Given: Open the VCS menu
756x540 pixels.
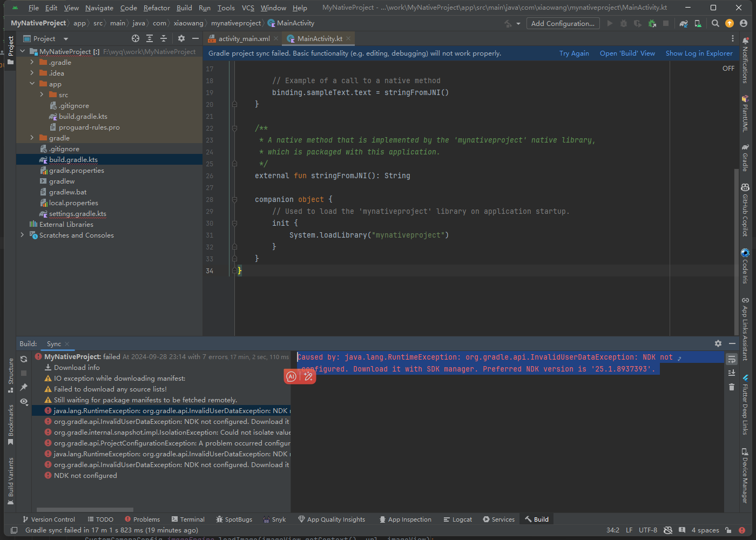Looking at the screenshot, I should (x=248, y=8).
